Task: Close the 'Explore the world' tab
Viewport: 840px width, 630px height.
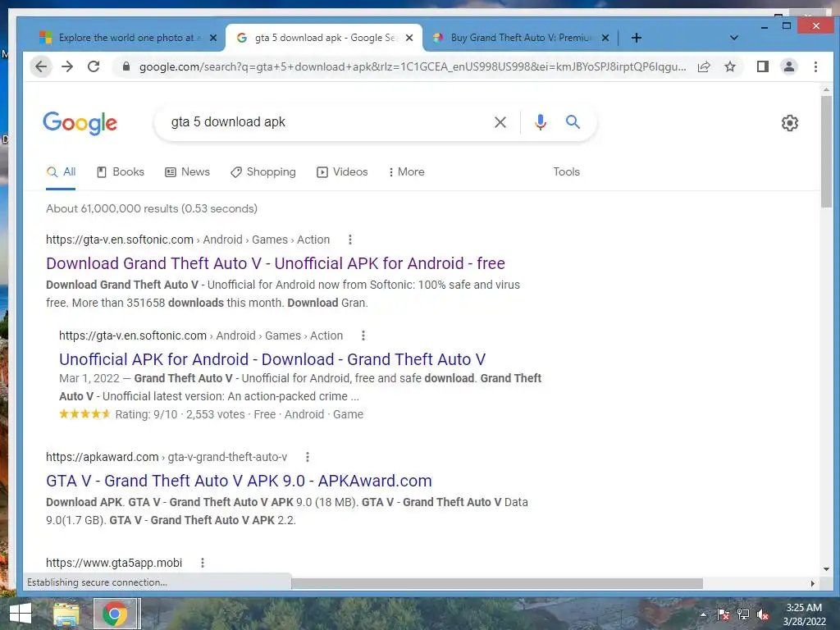Action: point(213,38)
